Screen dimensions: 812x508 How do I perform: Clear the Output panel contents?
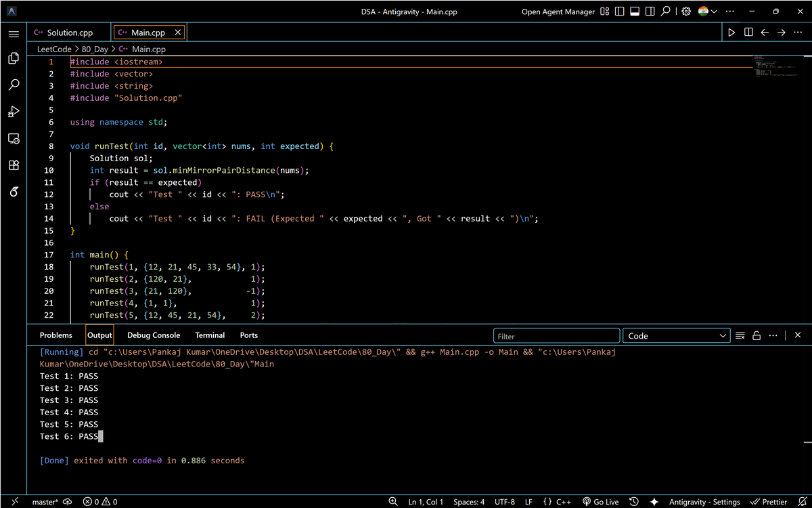coord(740,335)
